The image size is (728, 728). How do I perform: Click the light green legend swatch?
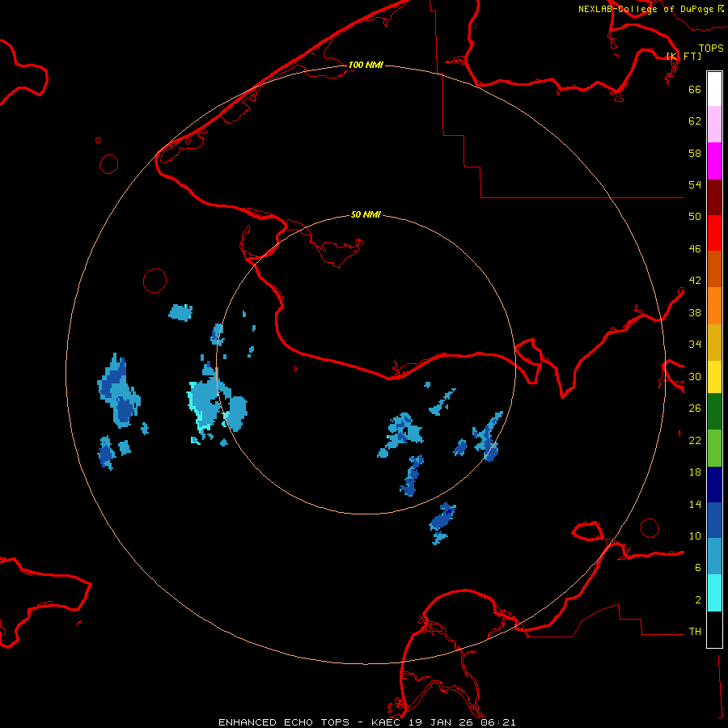tap(714, 448)
